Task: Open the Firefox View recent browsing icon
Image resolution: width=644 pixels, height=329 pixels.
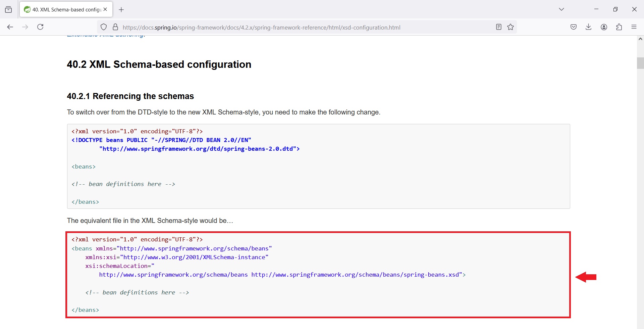Action: tap(8, 10)
